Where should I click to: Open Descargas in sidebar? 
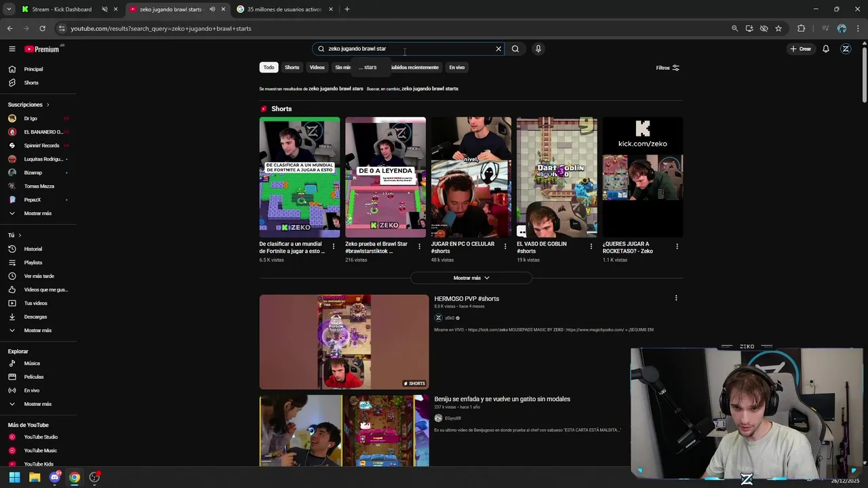pos(36,317)
